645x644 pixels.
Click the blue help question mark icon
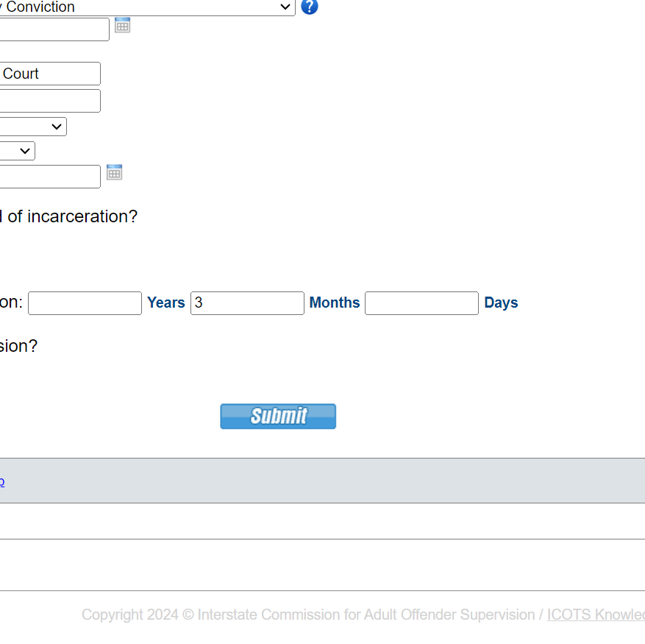tap(310, 7)
